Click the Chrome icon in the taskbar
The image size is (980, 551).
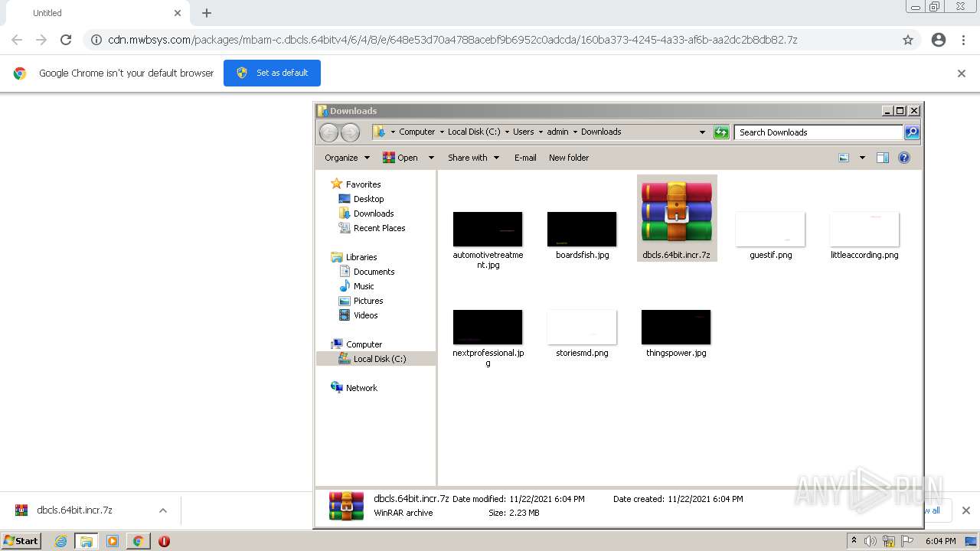[138, 541]
